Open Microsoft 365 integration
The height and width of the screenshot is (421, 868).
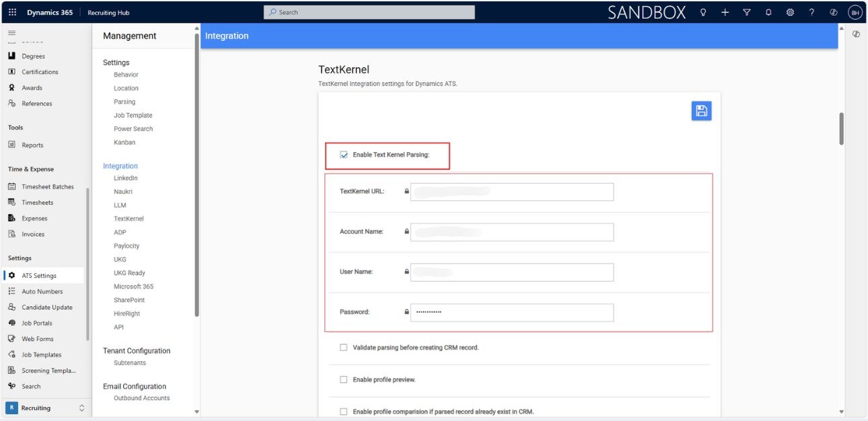pos(133,286)
